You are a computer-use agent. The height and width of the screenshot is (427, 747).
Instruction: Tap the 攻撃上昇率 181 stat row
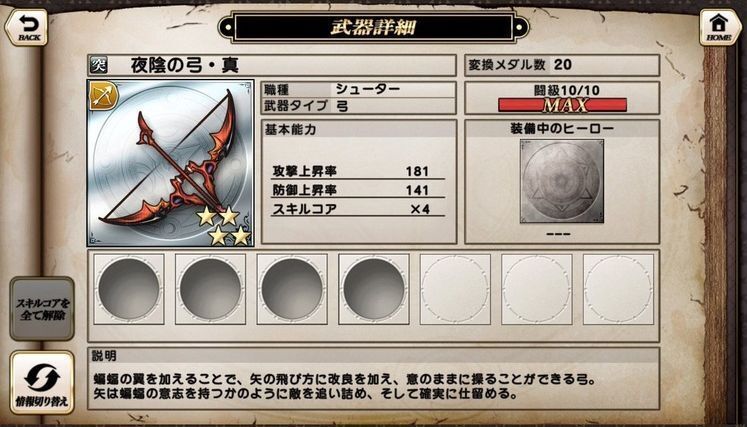coord(357,172)
